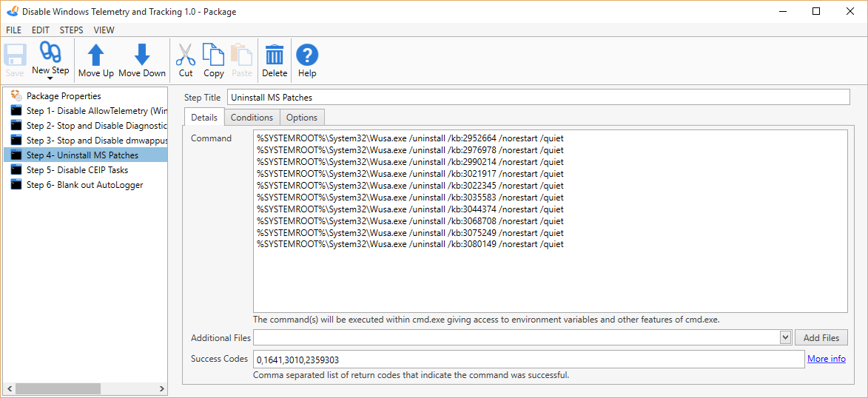The height and width of the screenshot is (398, 868).
Task: Click the Step 6 command icon
Action: tap(16, 185)
